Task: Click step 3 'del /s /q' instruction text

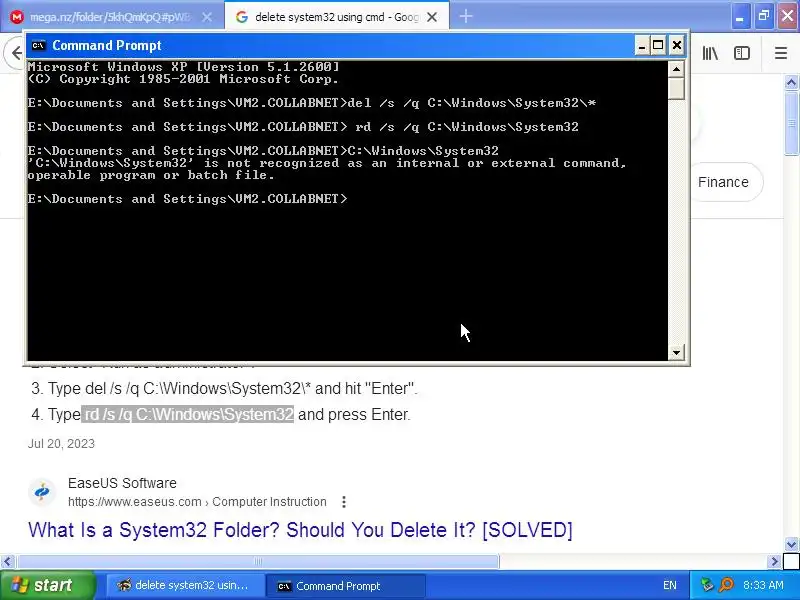Action: (x=224, y=388)
